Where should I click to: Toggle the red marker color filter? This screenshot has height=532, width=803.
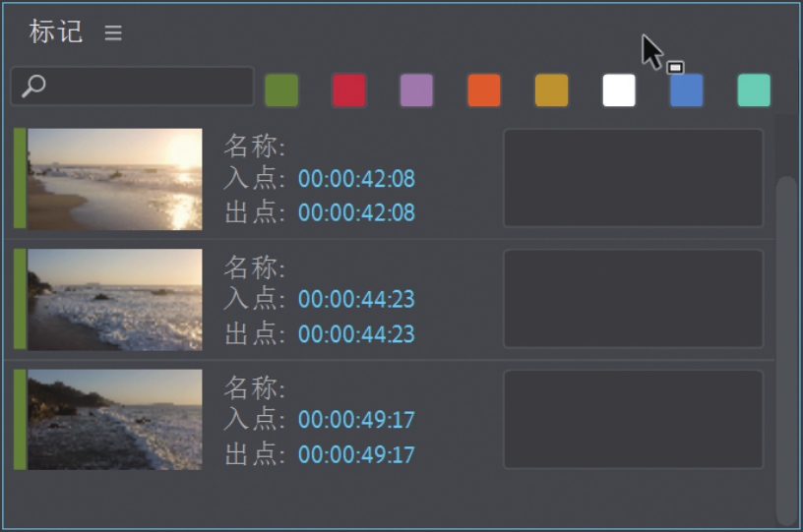click(349, 90)
